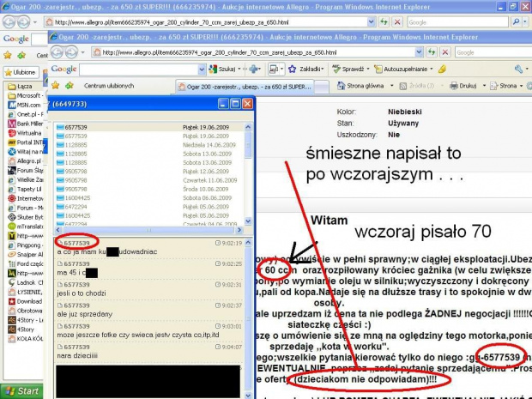Open MSN.com favorite

pyautogui.click(x=24, y=106)
